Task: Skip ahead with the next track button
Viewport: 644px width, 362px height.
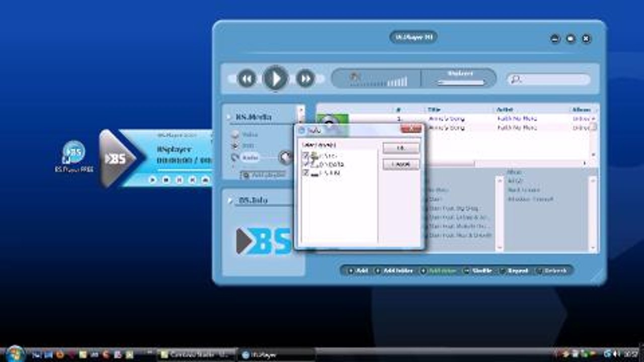Action: pyautogui.click(x=305, y=78)
